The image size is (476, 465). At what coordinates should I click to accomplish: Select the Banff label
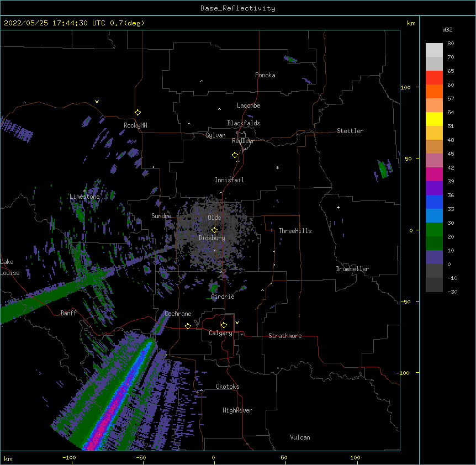68,313
